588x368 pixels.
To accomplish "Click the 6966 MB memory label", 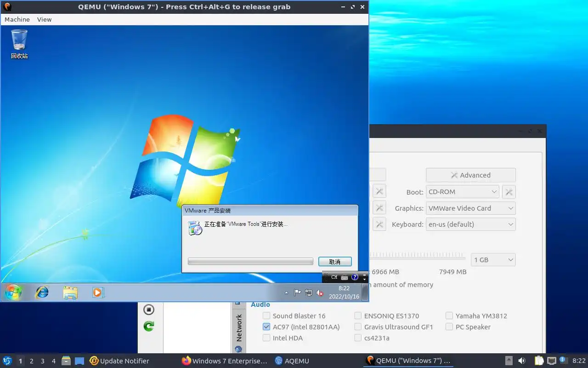I will pyautogui.click(x=385, y=272).
